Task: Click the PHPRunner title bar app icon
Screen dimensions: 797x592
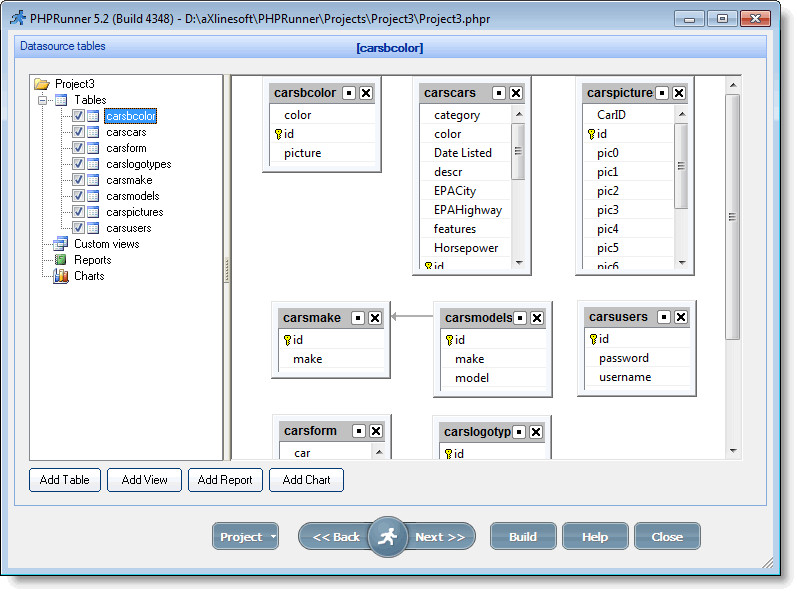Action: coord(18,18)
